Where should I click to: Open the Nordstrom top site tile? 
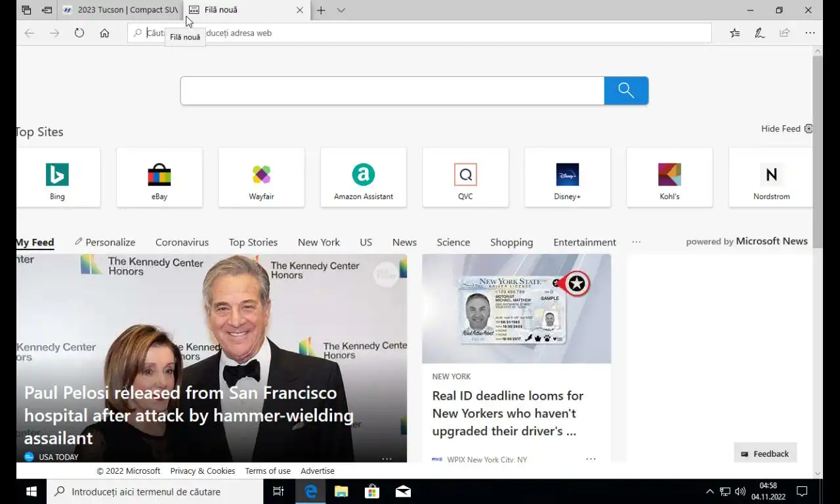(771, 177)
